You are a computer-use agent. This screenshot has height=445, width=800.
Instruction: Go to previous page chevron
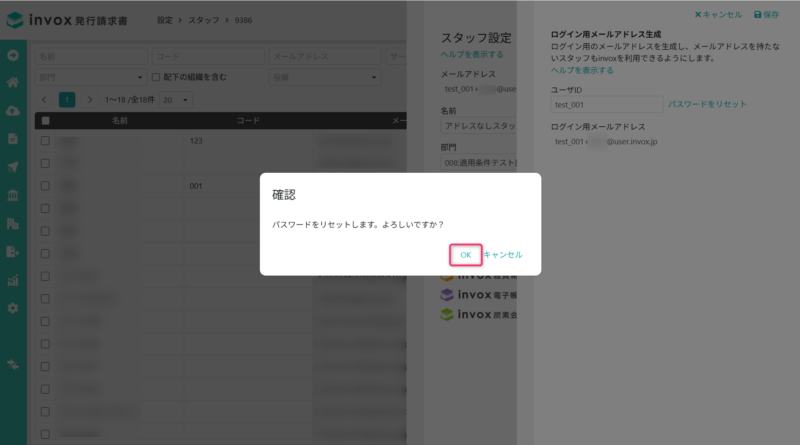click(44, 100)
